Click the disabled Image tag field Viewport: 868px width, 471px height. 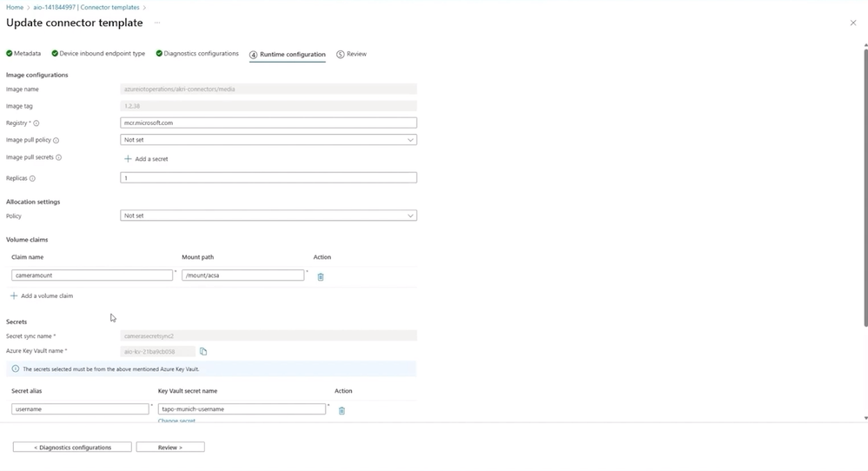(268, 106)
